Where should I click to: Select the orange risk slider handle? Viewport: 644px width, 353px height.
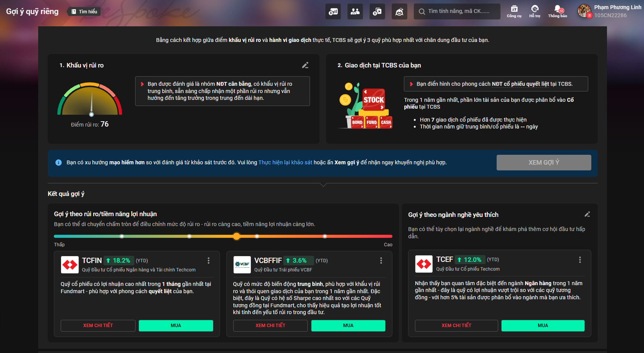(x=237, y=236)
